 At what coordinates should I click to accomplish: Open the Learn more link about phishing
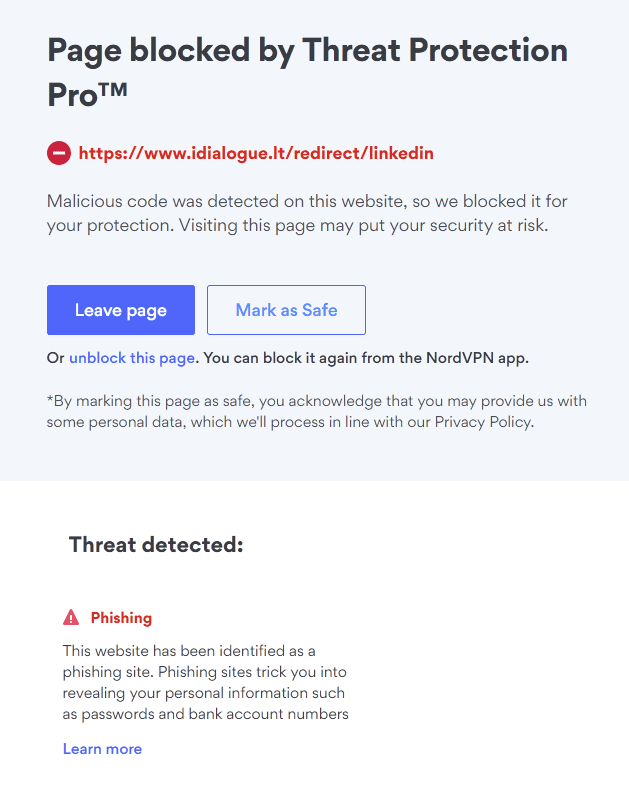point(102,749)
